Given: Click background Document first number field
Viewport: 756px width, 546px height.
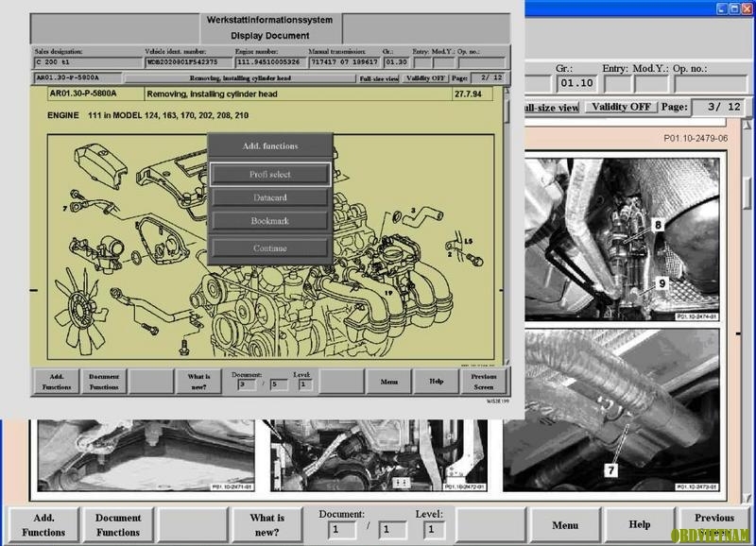Looking at the screenshot, I should (342, 530).
